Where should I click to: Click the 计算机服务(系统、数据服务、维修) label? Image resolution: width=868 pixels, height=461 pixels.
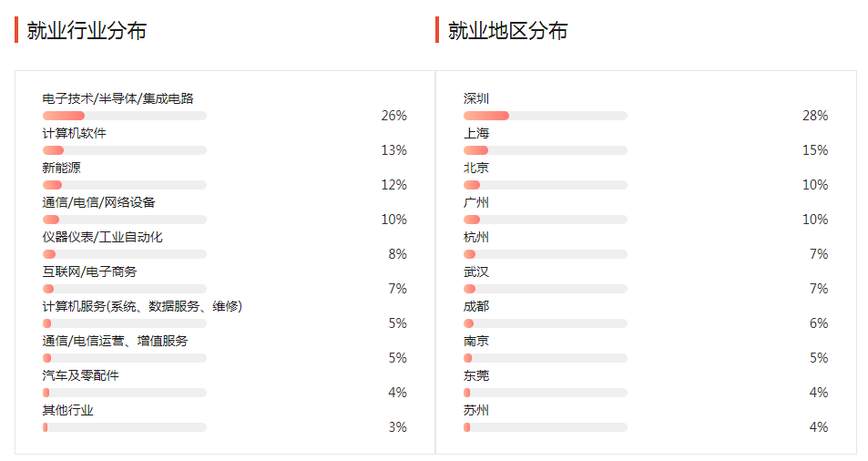click(142, 306)
